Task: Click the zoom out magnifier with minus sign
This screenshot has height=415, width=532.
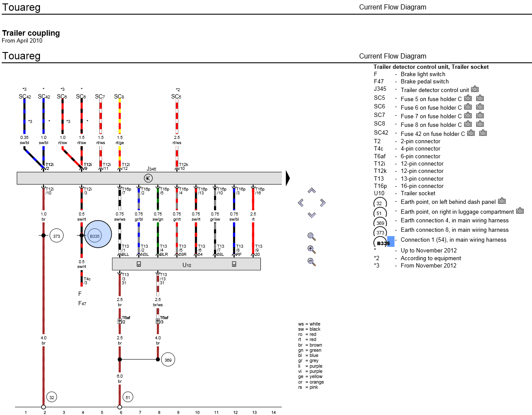Action: 312,261
